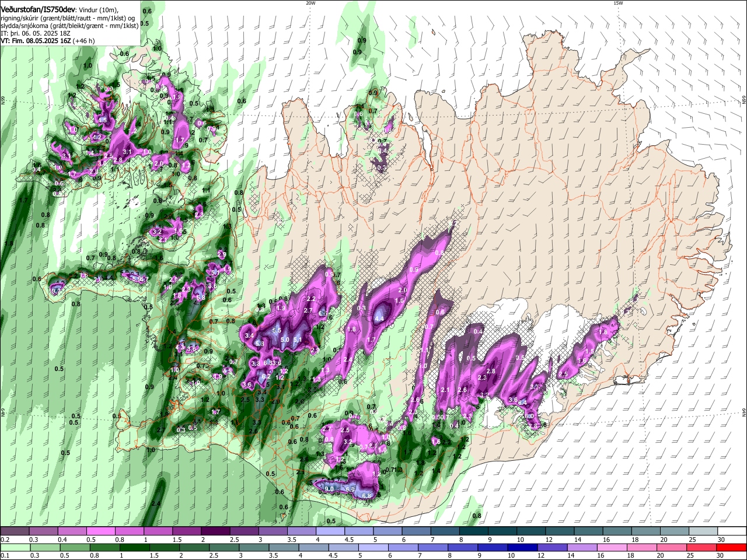Pick the darkest purple 2–2.5 snow legend swatch
Image resolution: width=747 pixels, height=560 pixels.
pyautogui.click(x=215, y=531)
